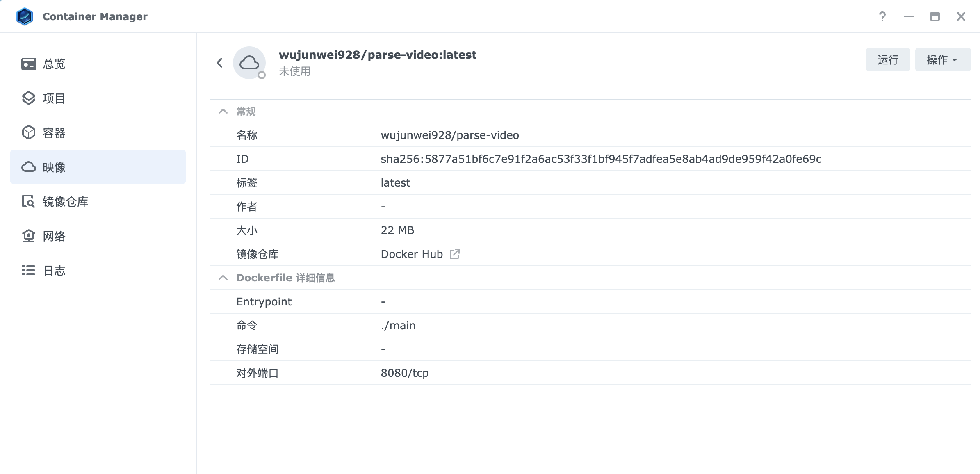Click the container (容器) cube icon
This screenshot has width=980, height=474.
[x=28, y=133]
